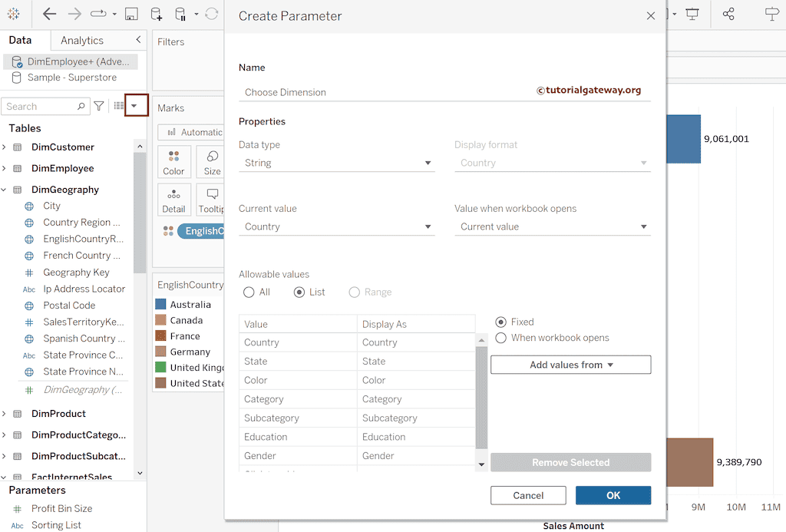Select the All allowable values option
This screenshot has width=786, height=532.
249,292
